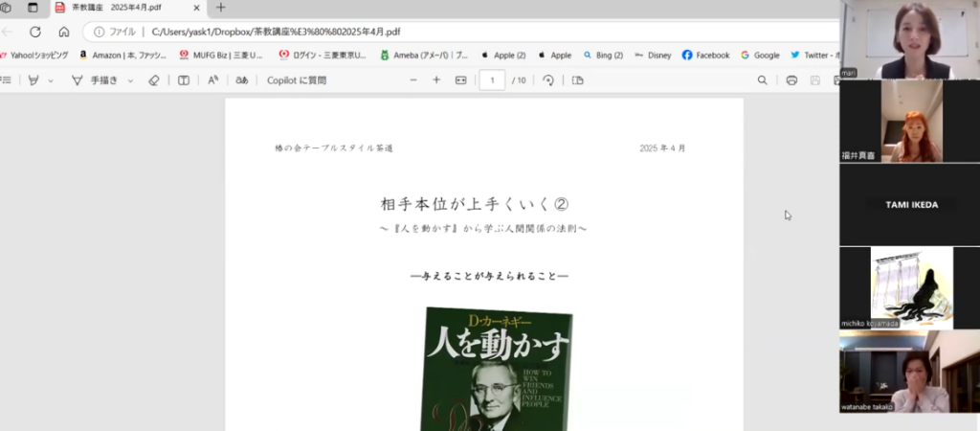Expand the 手描き pen options dropdown
The height and width of the screenshot is (431, 980).
pos(130,80)
